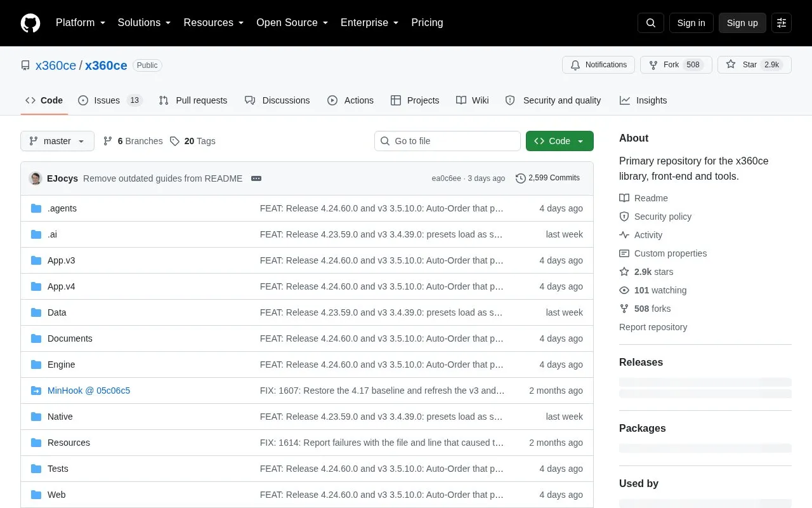
Task: Click the GitHub logo icon
Action: click(x=30, y=23)
